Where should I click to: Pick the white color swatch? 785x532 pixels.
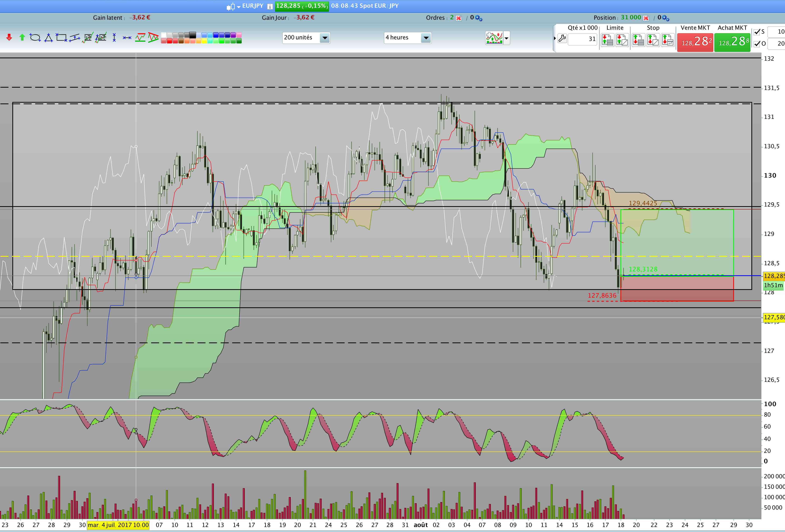[164, 35]
